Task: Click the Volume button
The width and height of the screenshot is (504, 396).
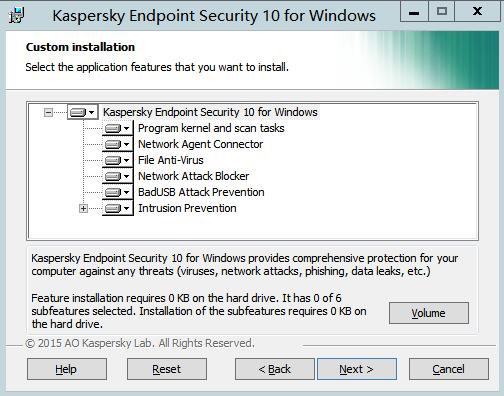Action: pyautogui.click(x=429, y=313)
